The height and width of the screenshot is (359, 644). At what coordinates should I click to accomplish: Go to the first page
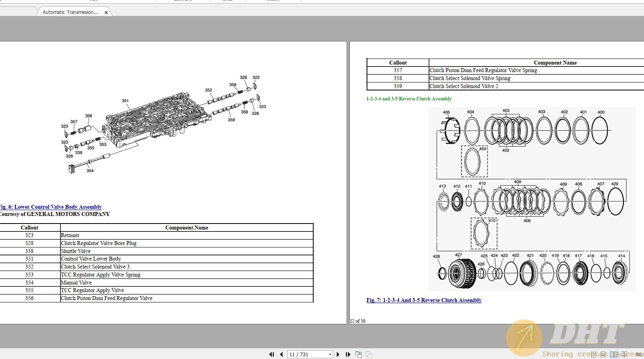[x=271, y=354]
